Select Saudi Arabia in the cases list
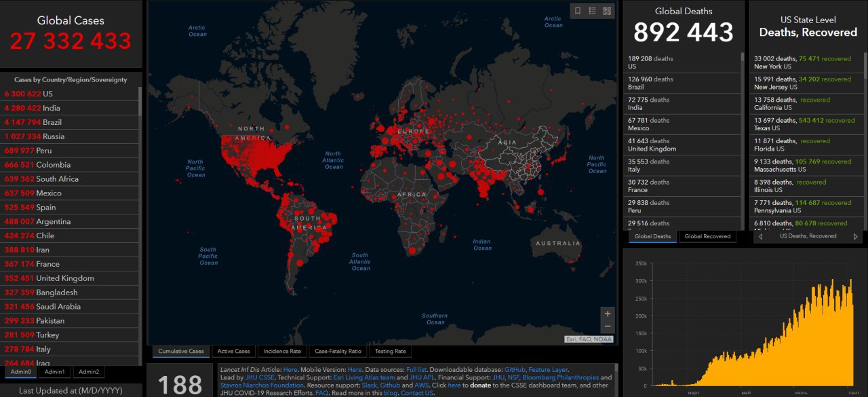The width and height of the screenshot is (868, 397). click(x=69, y=307)
